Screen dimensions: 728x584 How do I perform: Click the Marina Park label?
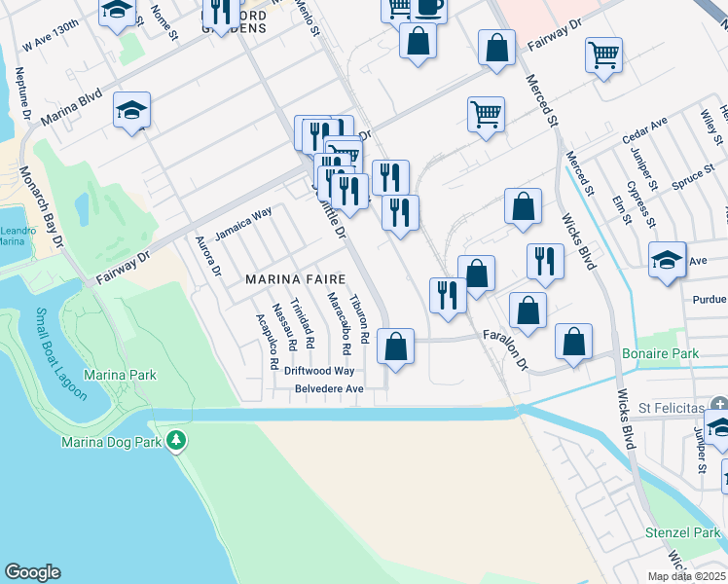120,375
